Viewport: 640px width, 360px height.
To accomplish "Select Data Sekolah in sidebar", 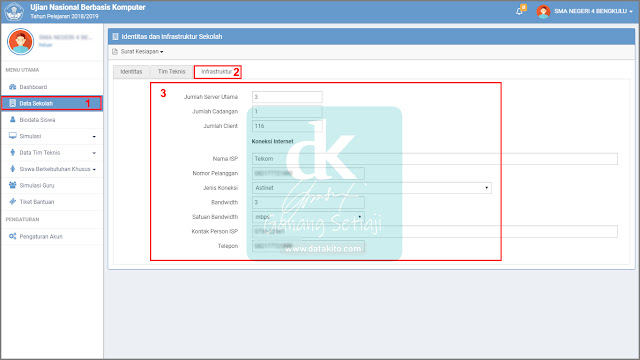I will [x=51, y=103].
